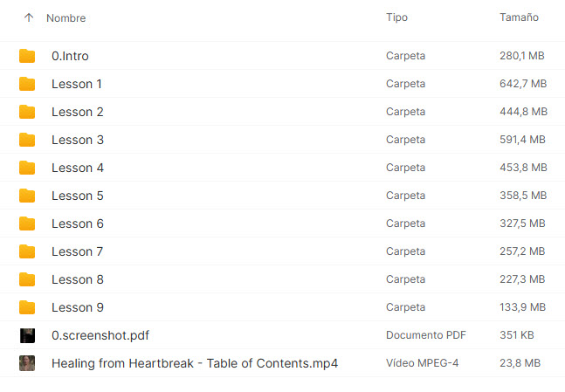Sort files by Nombre column
Viewport: 565px width, 392px height.
coord(65,17)
